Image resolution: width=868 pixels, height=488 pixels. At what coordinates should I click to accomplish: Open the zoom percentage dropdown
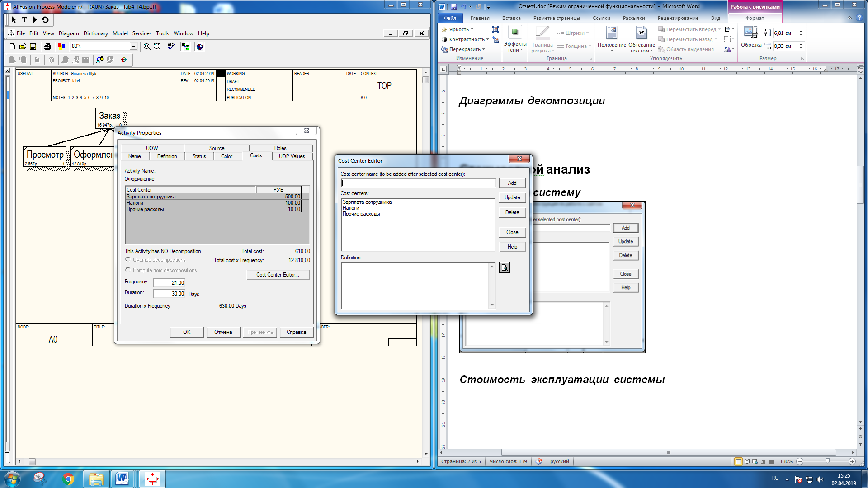click(133, 47)
